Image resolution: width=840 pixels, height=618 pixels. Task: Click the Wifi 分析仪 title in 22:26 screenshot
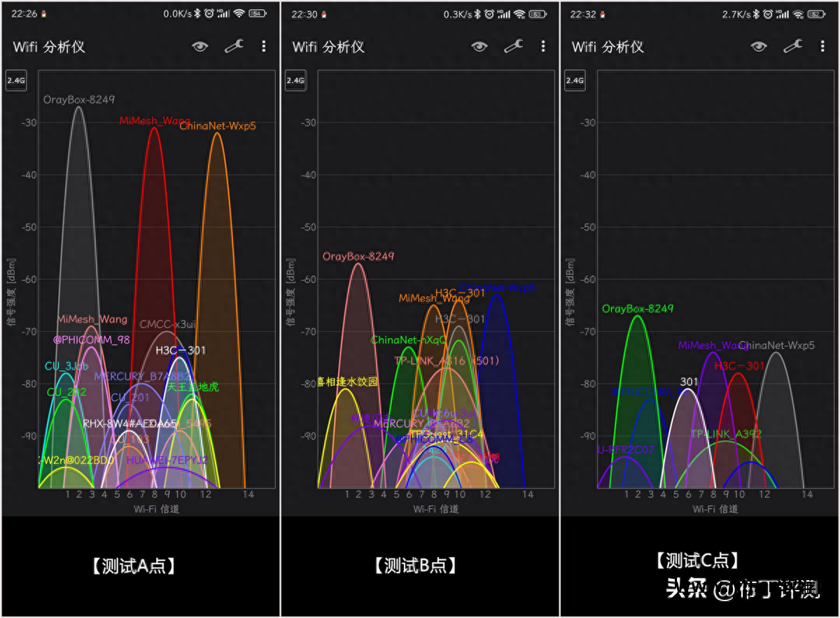pyautogui.click(x=49, y=47)
